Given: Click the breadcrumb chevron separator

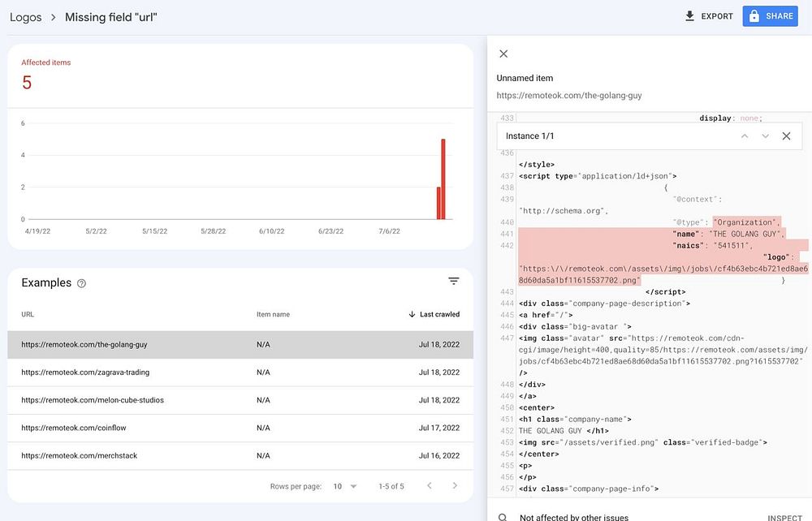Looking at the screenshot, I should [x=54, y=18].
